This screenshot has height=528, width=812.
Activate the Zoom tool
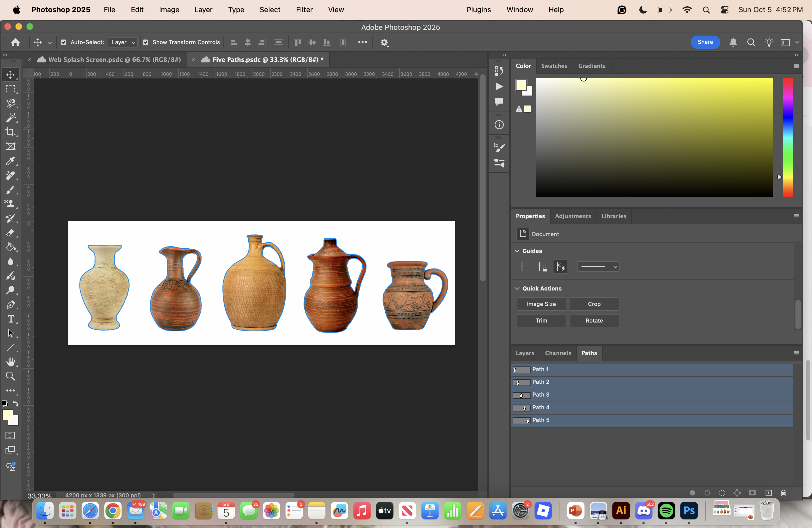10,376
